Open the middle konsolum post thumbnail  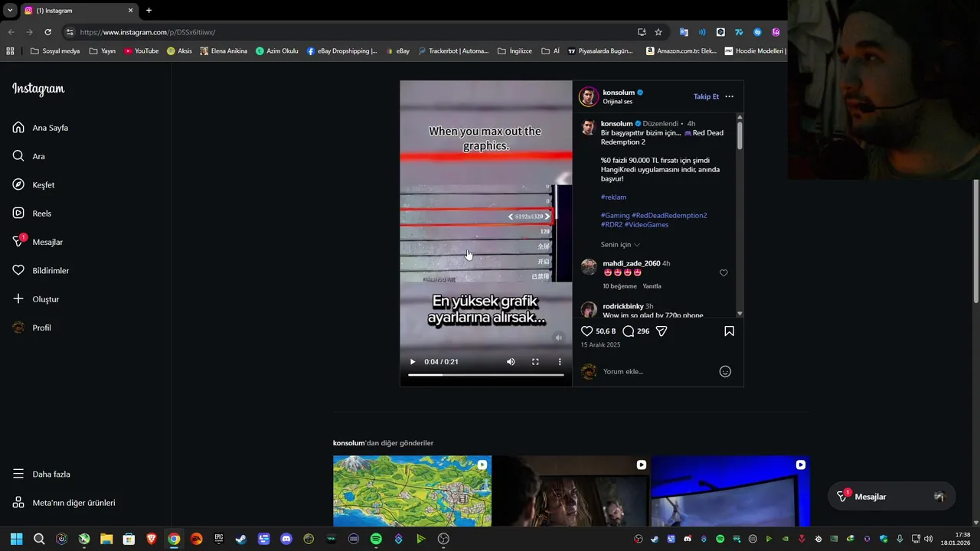(x=571, y=491)
